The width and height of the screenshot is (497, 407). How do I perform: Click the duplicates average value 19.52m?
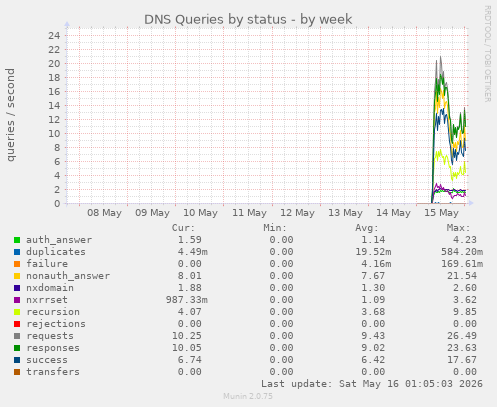point(373,252)
